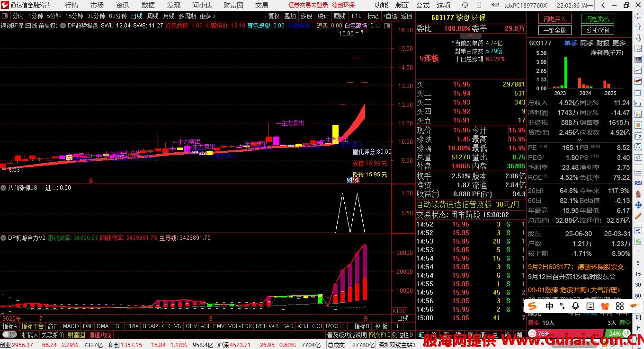Click 证券交易未登录 login status text
Image resolution: width=644 pixels, height=349 pixels.
[x=308, y=5]
